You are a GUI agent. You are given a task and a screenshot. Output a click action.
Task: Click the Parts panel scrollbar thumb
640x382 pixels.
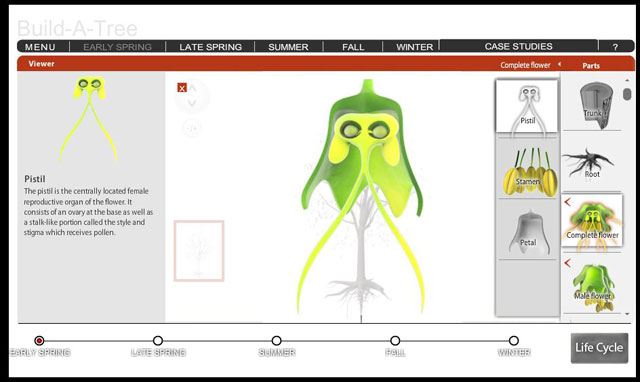click(627, 94)
